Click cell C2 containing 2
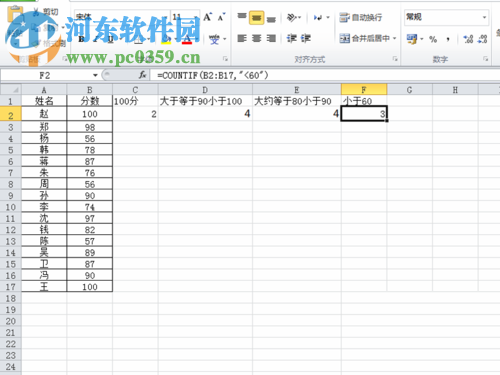The image size is (500, 375). point(135,114)
